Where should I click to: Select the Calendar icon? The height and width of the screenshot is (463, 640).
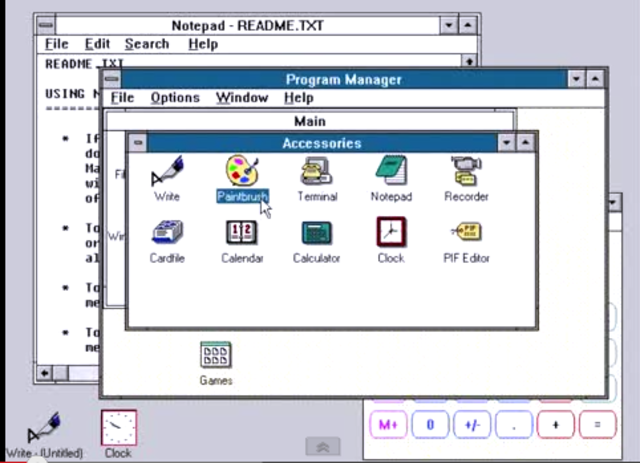pyautogui.click(x=242, y=232)
